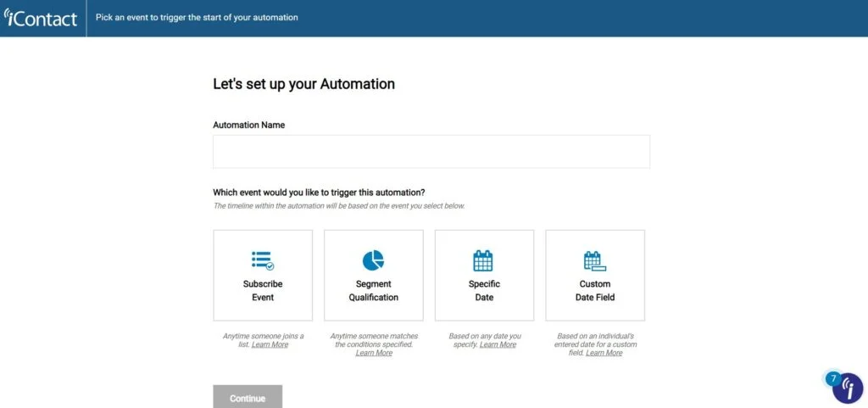This screenshot has width=868, height=408.
Task: Focus the Automation Name text field
Action: click(431, 152)
